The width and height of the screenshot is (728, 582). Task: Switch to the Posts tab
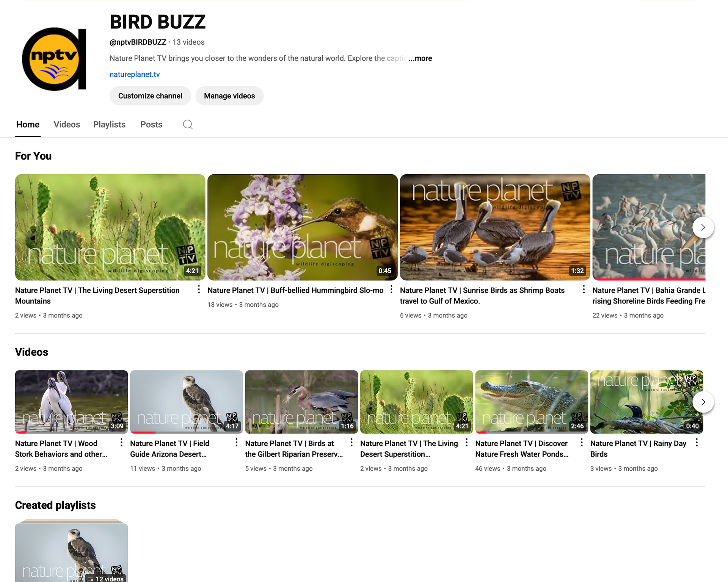click(151, 125)
